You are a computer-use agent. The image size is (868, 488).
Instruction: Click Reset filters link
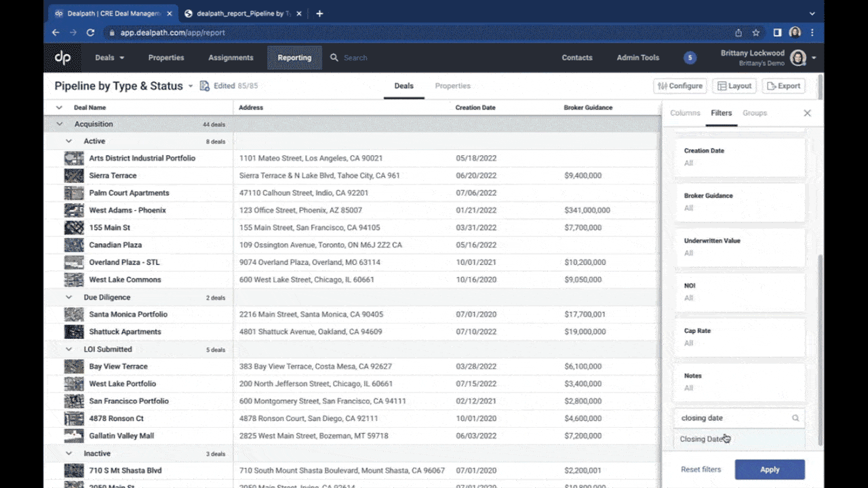point(701,470)
